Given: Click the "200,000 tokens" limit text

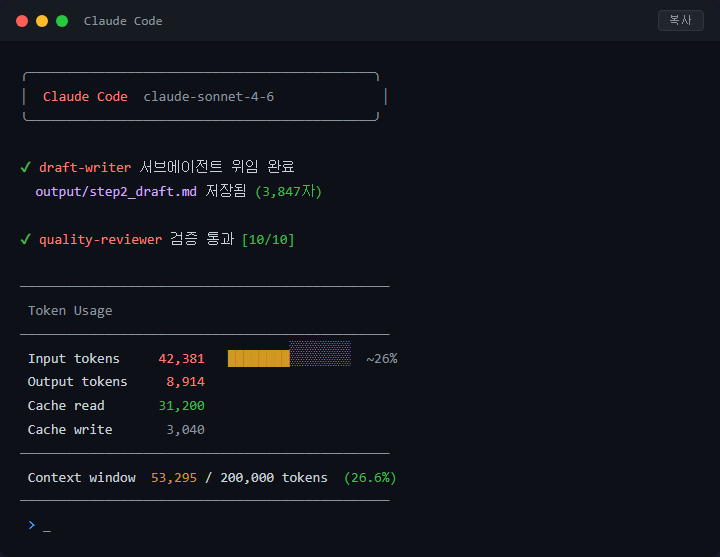Looking at the screenshot, I should click(x=274, y=478).
